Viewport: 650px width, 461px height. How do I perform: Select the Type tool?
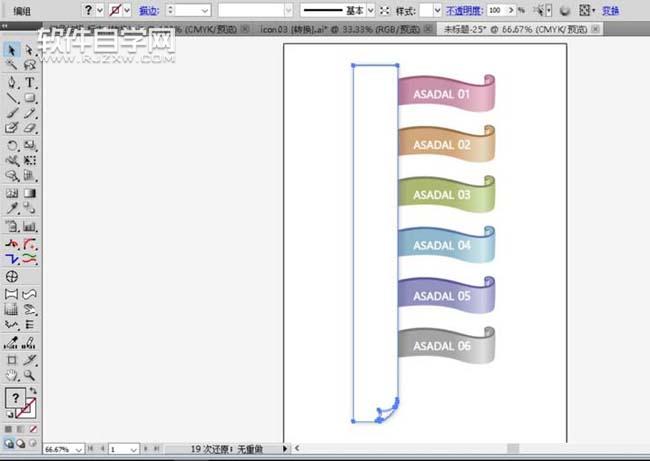point(30,81)
